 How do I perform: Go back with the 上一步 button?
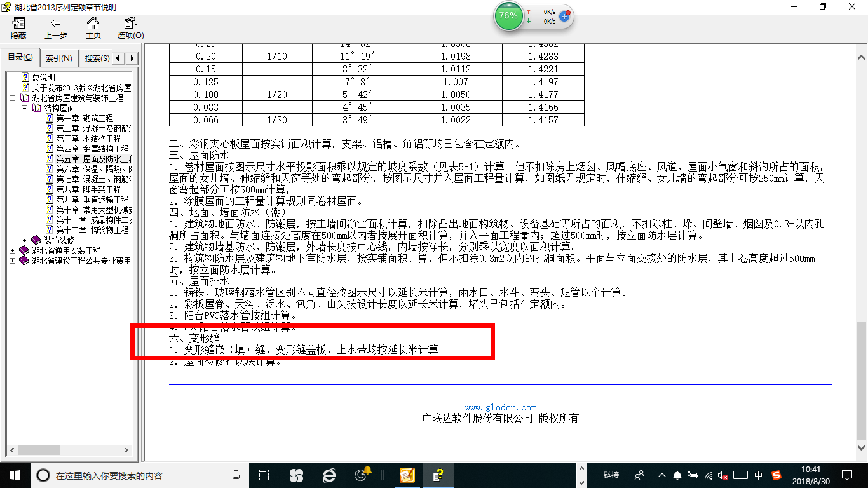(56, 29)
